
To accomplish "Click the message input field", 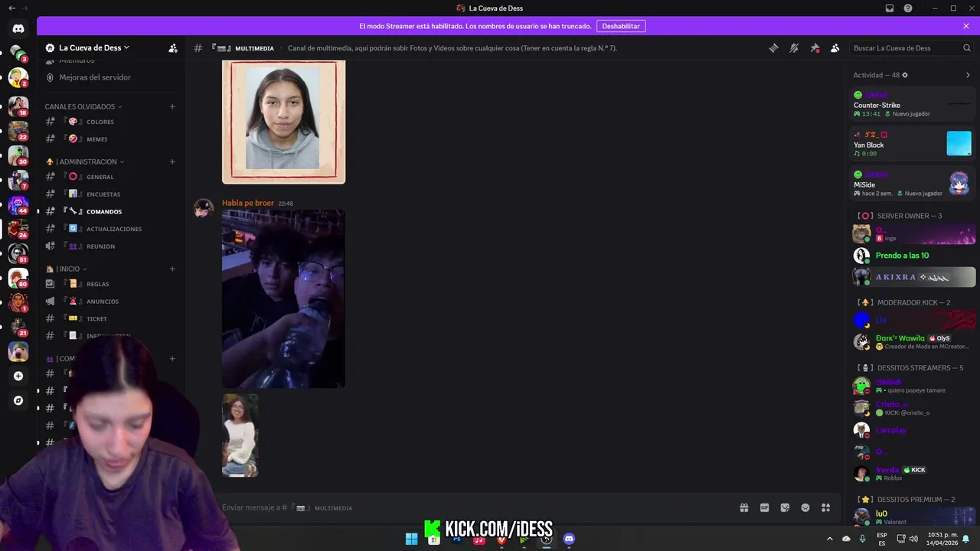I will [475, 507].
